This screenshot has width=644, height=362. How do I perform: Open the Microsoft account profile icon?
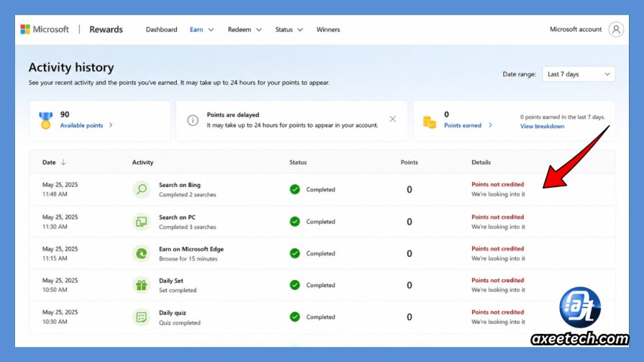616,30
